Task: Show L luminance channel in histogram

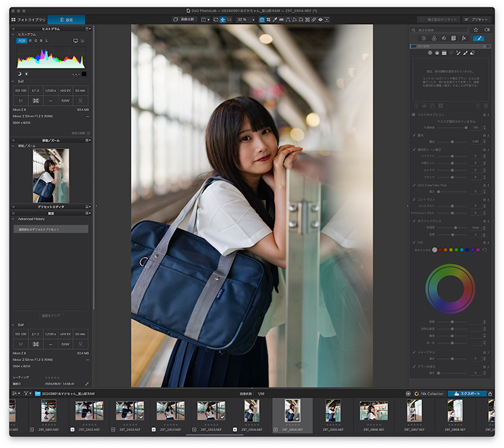Action: point(47,41)
